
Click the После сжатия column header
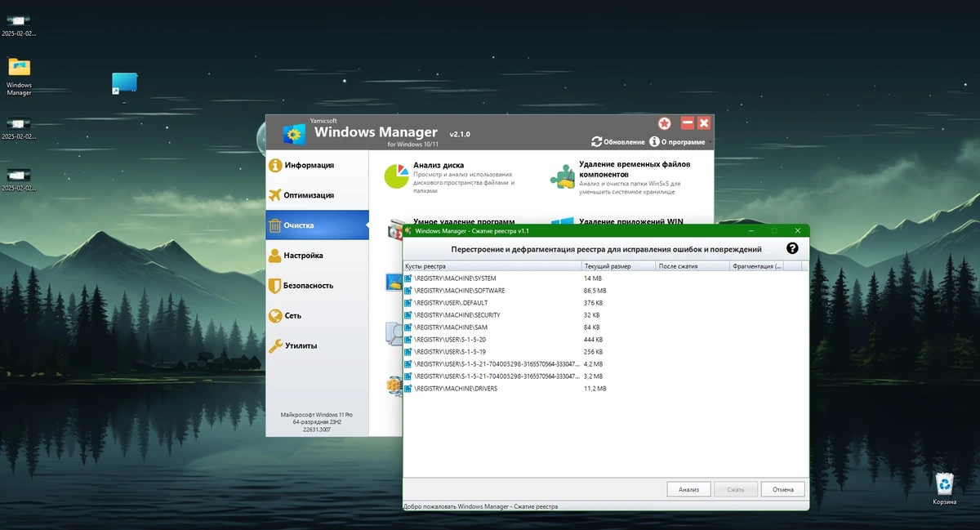point(692,266)
